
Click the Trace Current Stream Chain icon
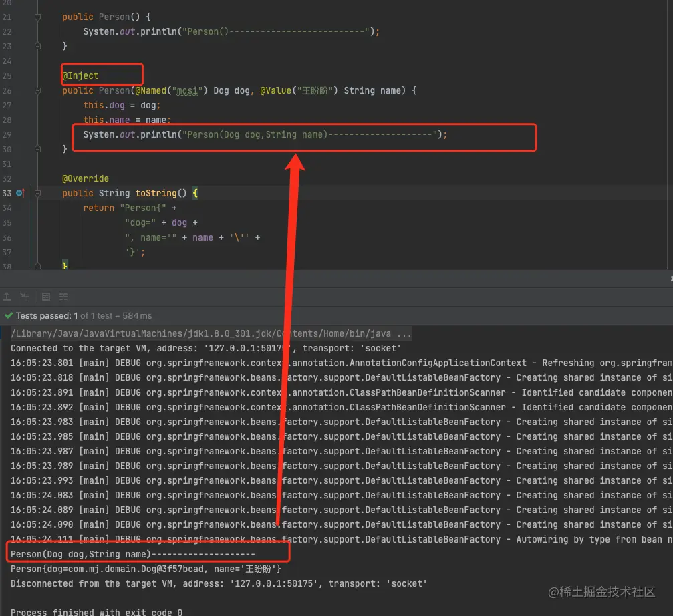[63, 297]
